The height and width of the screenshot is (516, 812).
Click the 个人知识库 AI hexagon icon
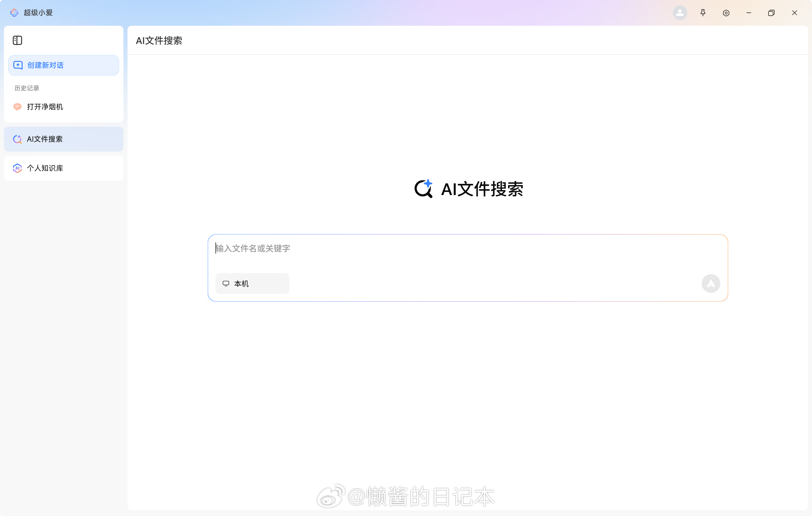[17, 168]
